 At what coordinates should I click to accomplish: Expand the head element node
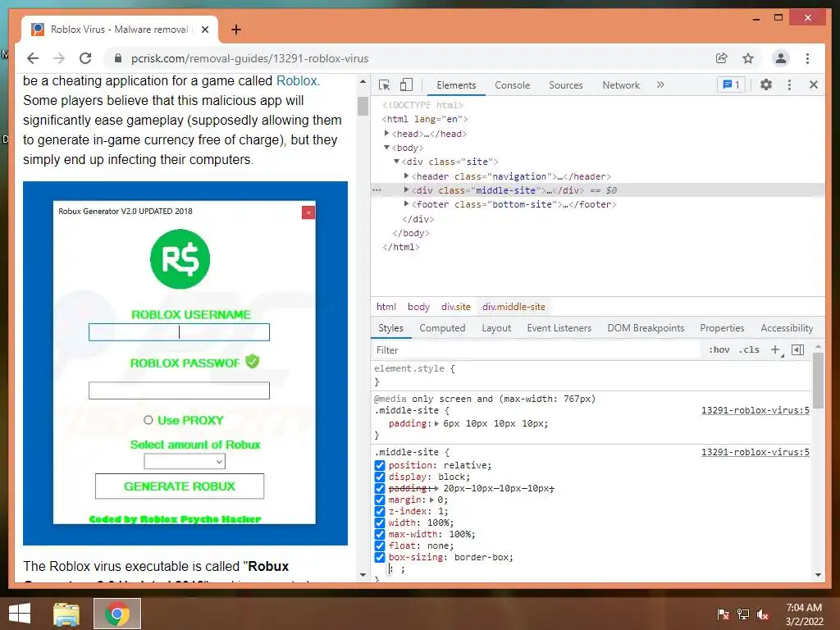tap(387, 133)
